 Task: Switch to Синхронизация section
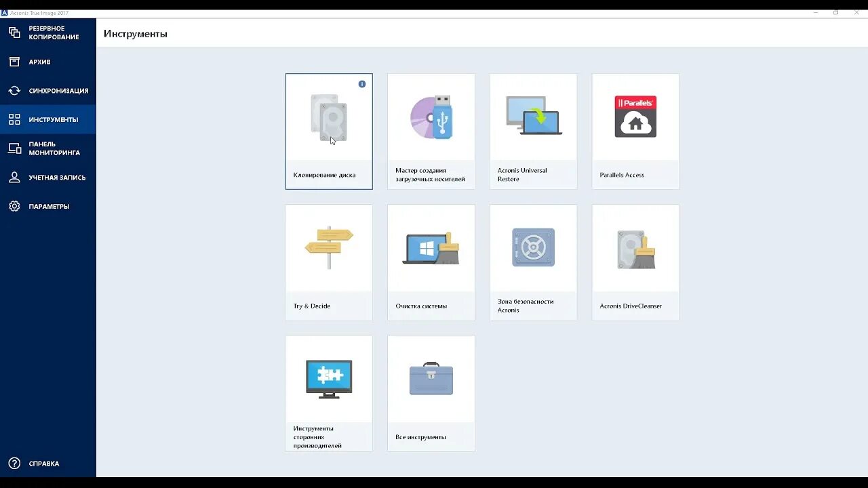click(x=58, y=91)
